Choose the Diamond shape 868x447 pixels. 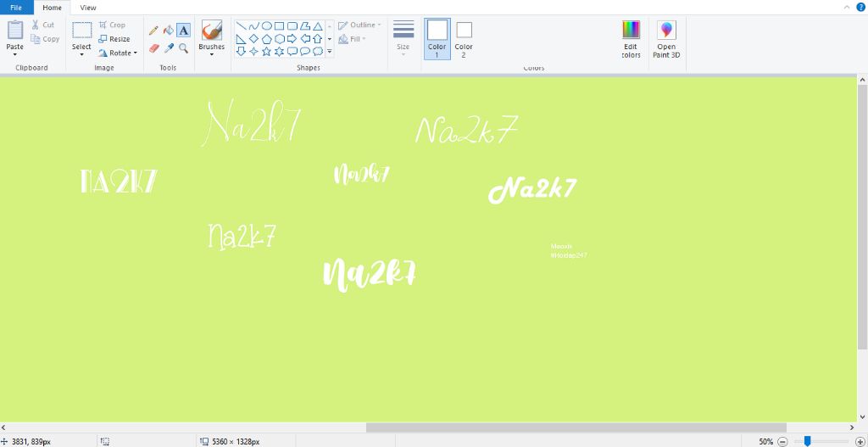pos(253,39)
